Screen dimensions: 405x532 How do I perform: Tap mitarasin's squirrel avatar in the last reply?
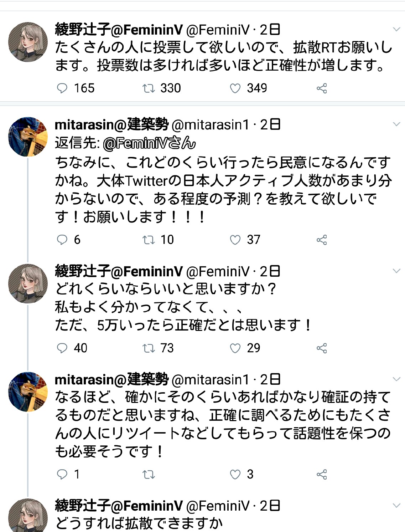tap(28, 392)
